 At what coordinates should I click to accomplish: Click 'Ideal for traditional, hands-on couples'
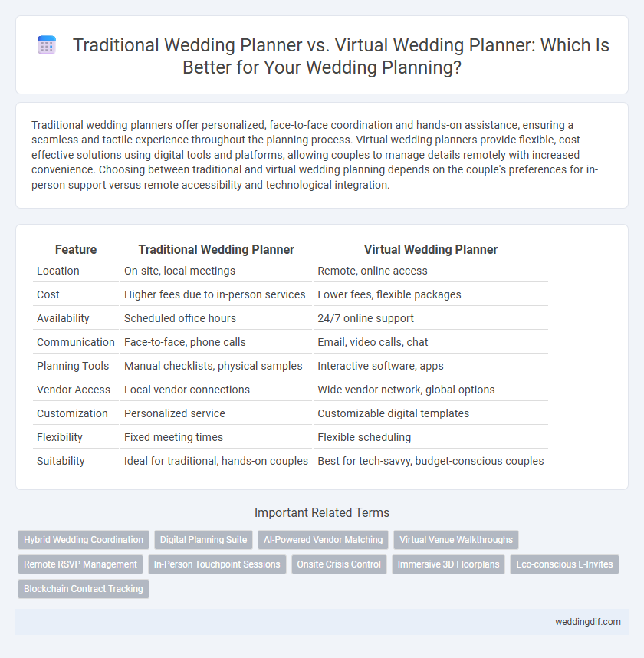pos(216,461)
